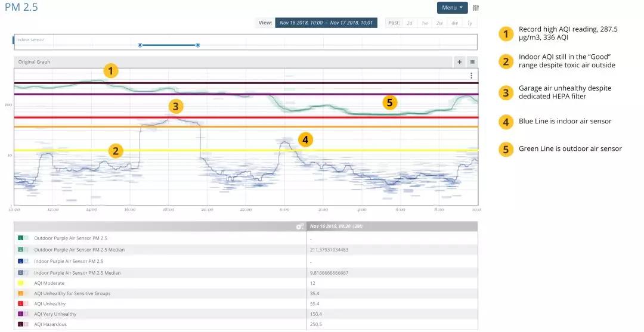The width and height of the screenshot is (644, 332).
Task: Select the Indoor Purple Air Sensor PM 2.5 Median label
Action: pos(77,272)
